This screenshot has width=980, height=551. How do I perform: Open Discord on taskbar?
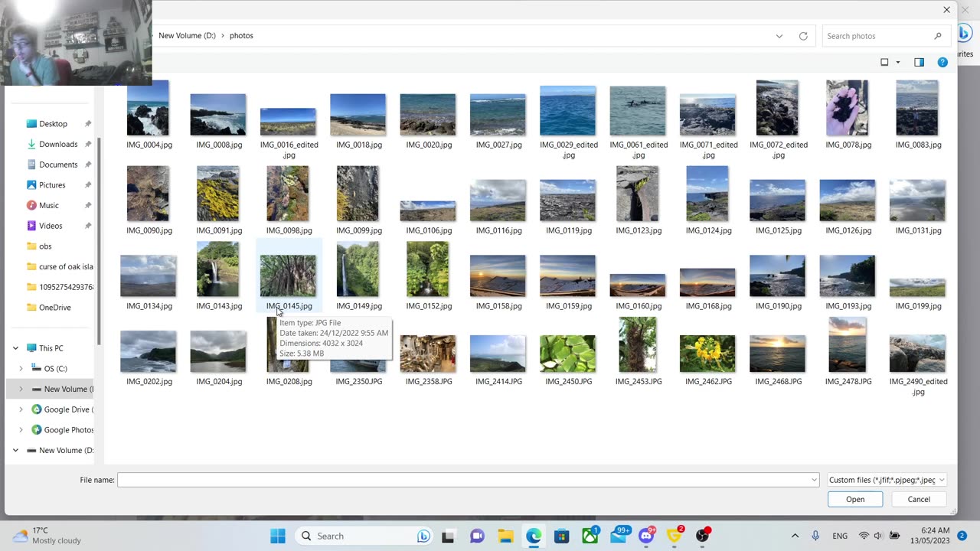coord(647,536)
